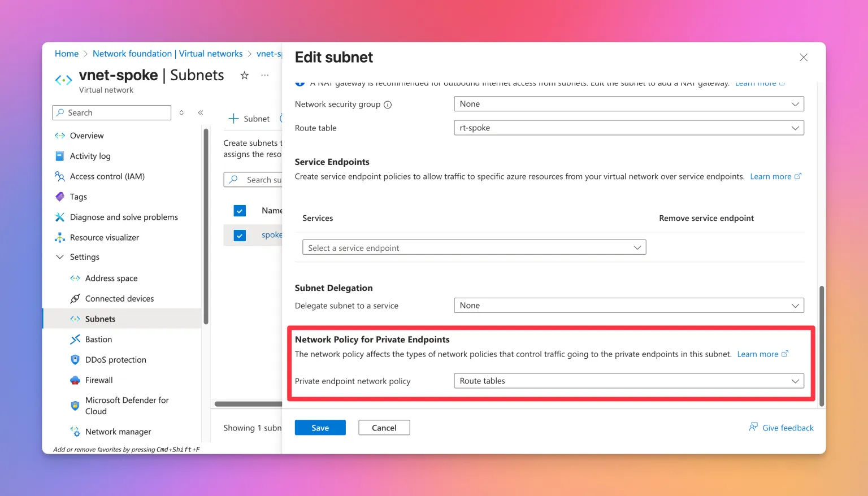Viewport: 868px width, 496px height.
Task: Open the Network security group dropdown
Action: point(628,104)
